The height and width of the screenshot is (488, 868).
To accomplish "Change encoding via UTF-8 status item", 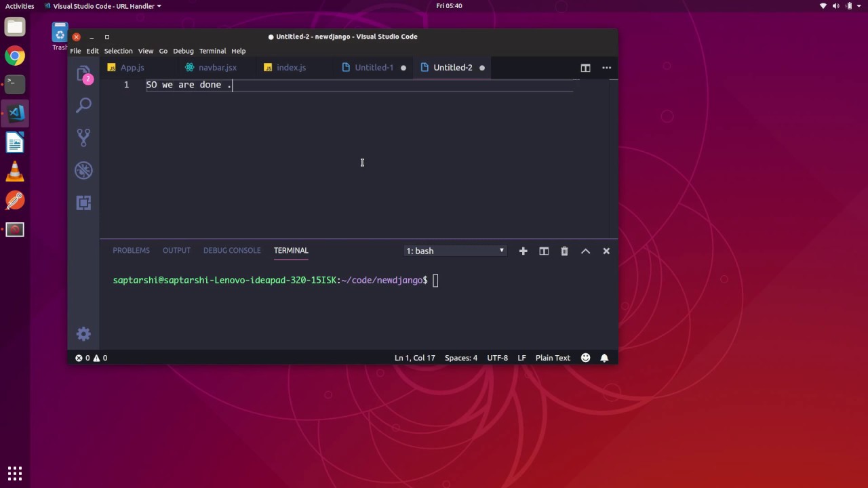I will (497, 358).
